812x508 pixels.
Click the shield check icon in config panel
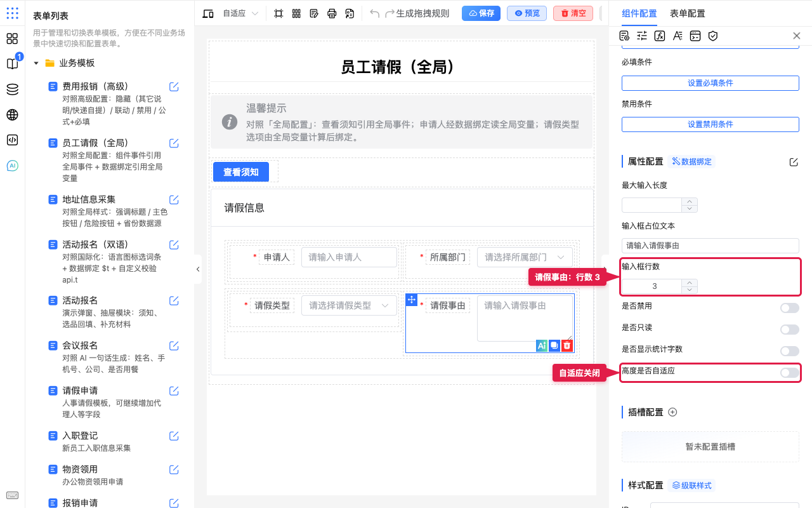(x=713, y=36)
